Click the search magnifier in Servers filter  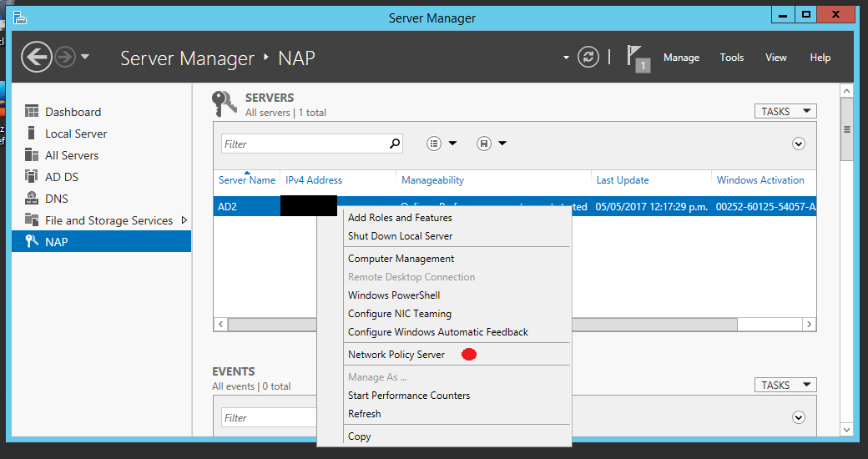click(x=394, y=144)
